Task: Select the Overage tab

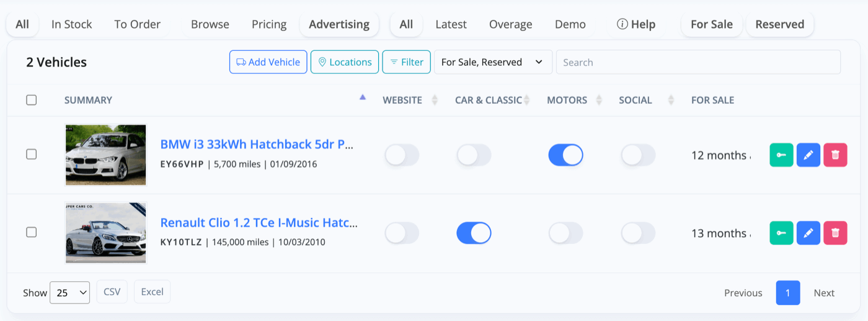Action: pos(510,24)
